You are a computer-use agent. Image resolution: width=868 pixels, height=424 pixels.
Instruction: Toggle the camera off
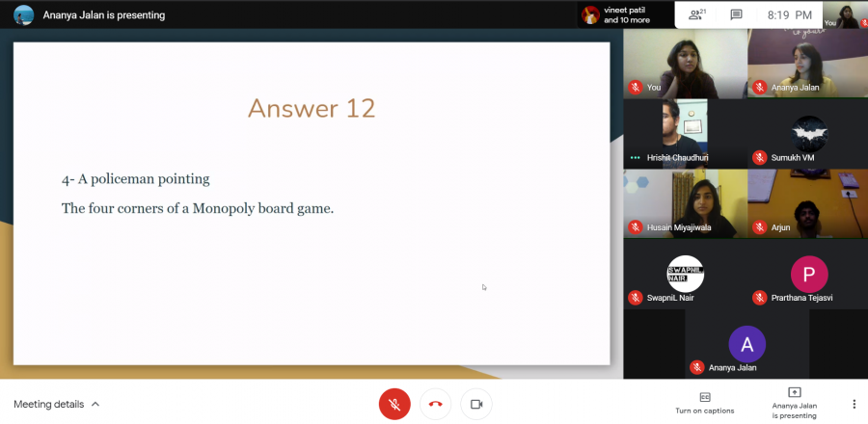(475, 404)
